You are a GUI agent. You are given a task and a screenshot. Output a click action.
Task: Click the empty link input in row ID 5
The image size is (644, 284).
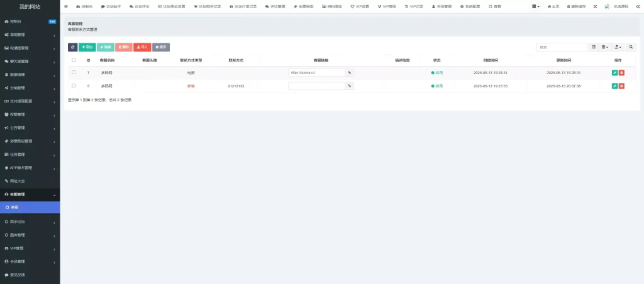(317, 86)
